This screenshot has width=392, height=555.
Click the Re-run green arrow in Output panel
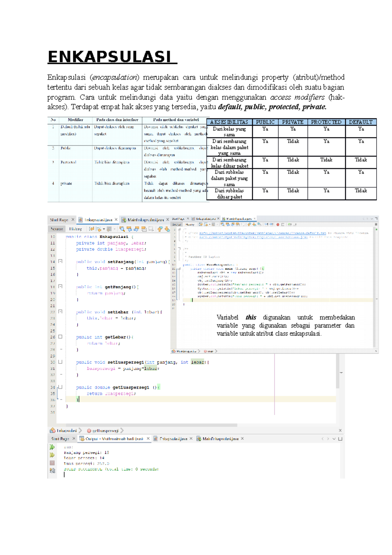point(52,447)
